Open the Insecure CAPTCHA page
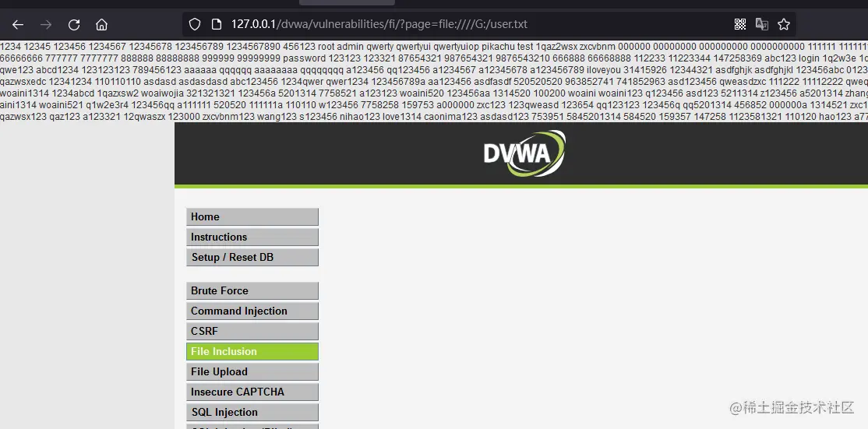The height and width of the screenshot is (429, 868). pyautogui.click(x=252, y=392)
